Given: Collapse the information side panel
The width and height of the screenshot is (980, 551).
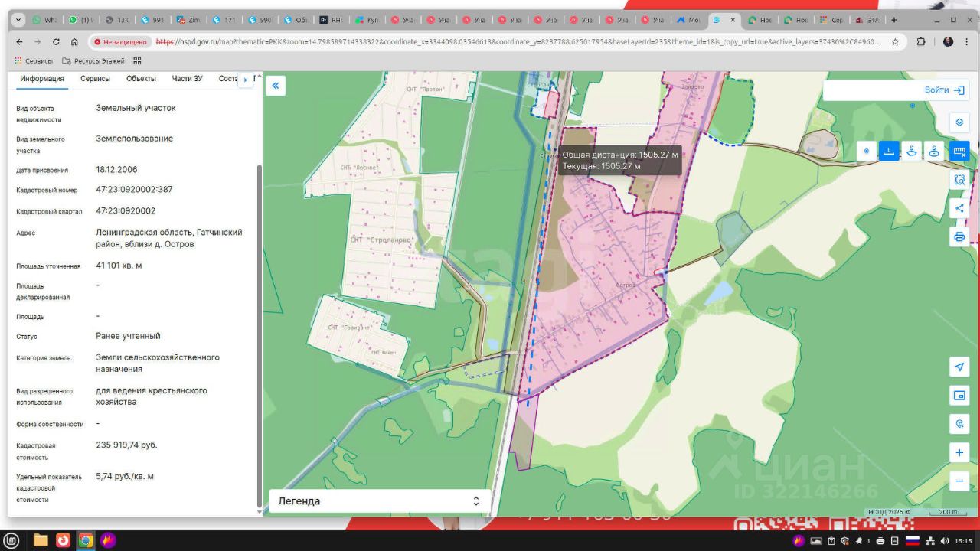Looking at the screenshot, I should [276, 86].
